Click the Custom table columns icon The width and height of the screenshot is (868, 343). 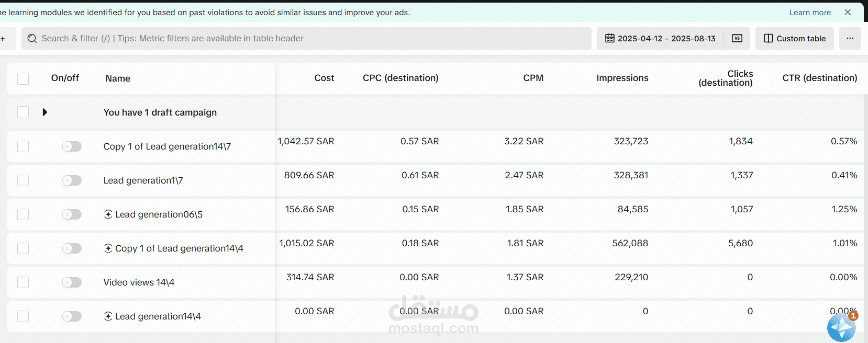[x=768, y=38]
